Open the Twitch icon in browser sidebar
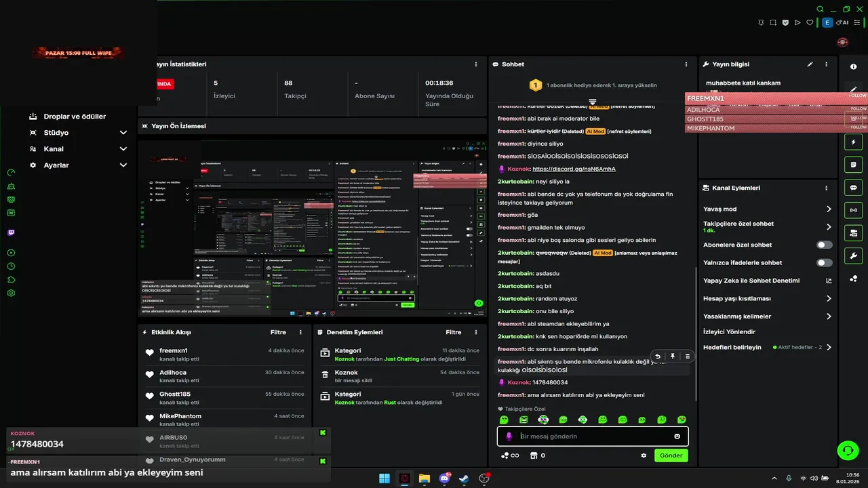Viewport: 868px width, 488px height. click(x=11, y=232)
